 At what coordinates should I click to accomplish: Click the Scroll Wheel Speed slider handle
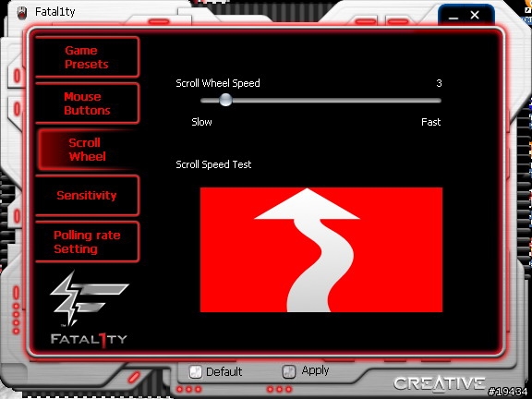[x=225, y=100]
